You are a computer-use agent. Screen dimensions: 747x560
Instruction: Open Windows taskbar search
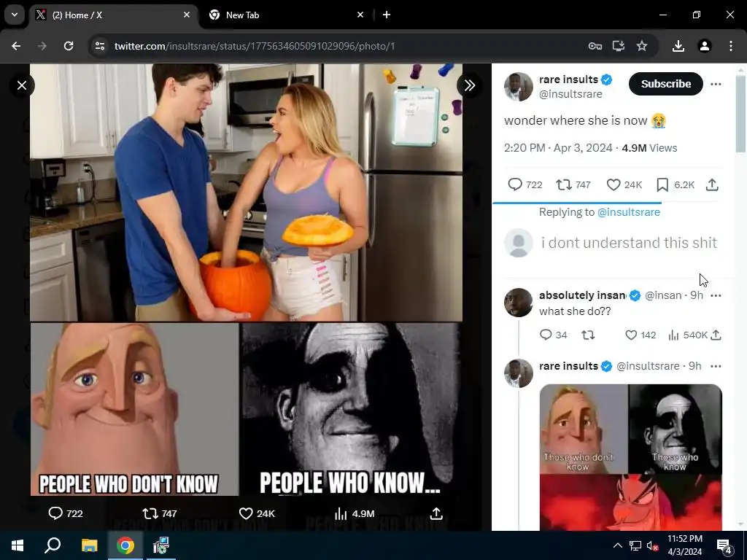pos(53,545)
